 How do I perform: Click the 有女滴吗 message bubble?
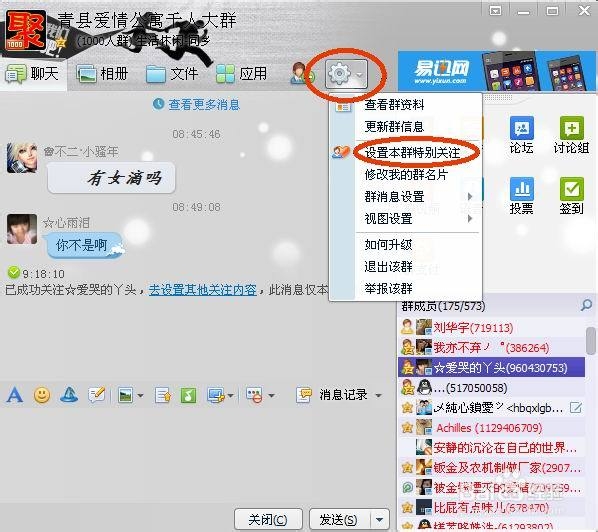[111, 178]
